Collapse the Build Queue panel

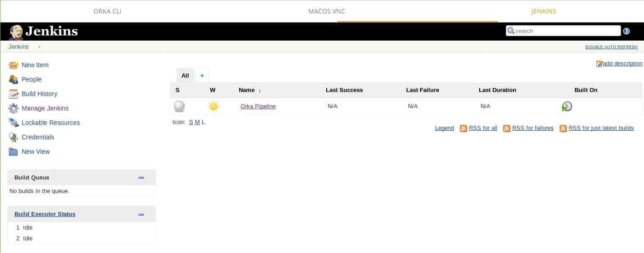coord(141,178)
